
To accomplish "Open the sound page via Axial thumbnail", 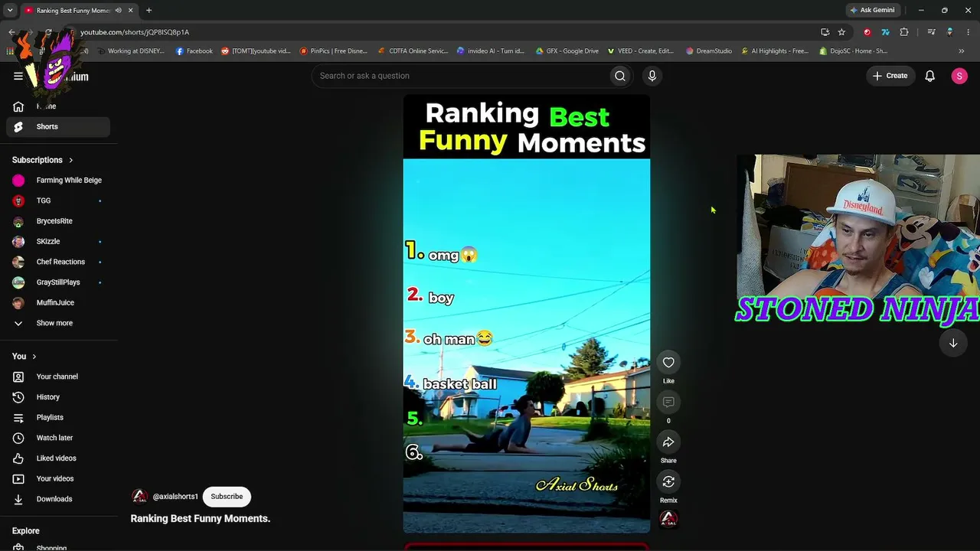I will pos(668,520).
